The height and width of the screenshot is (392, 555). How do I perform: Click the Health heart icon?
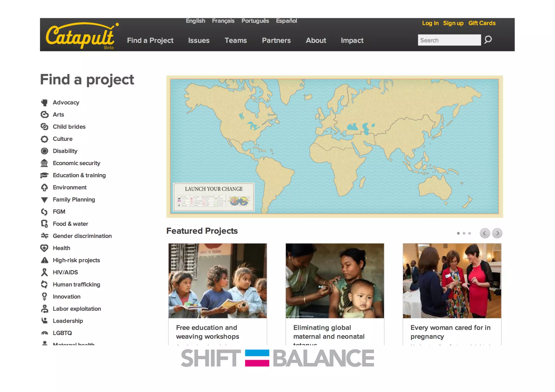[x=44, y=248]
